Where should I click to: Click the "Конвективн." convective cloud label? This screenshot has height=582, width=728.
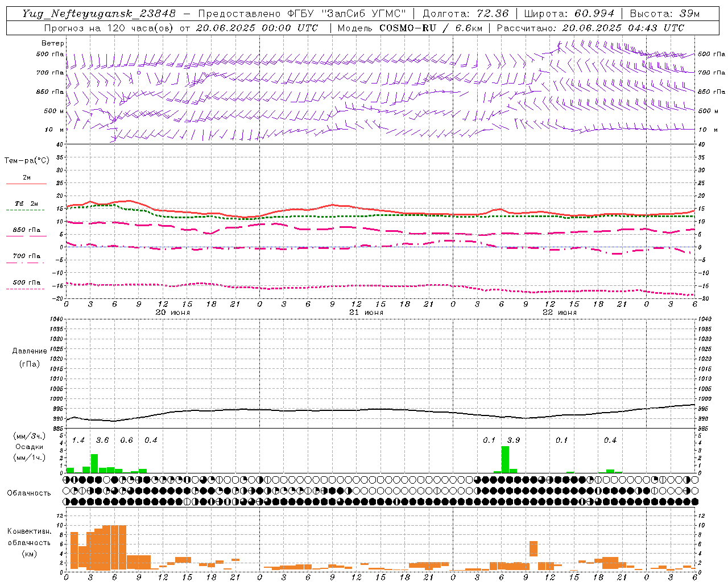[30, 531]
